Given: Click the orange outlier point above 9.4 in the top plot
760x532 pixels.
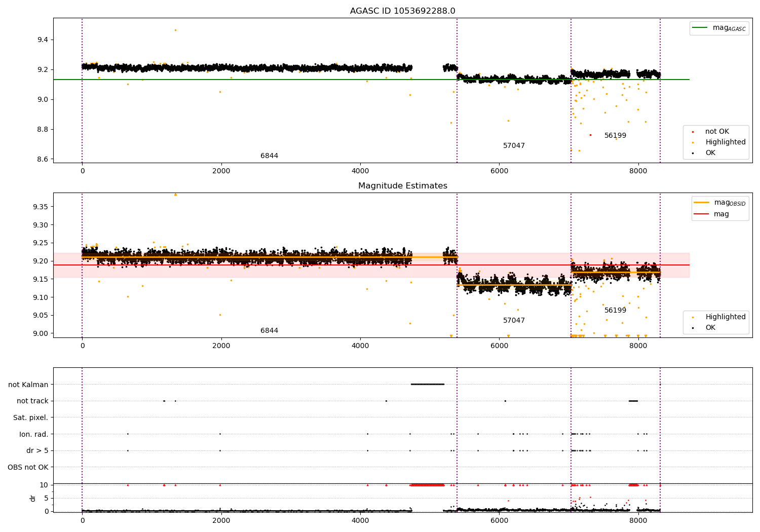Looking at the screenshot, I should tap(175, 30).
